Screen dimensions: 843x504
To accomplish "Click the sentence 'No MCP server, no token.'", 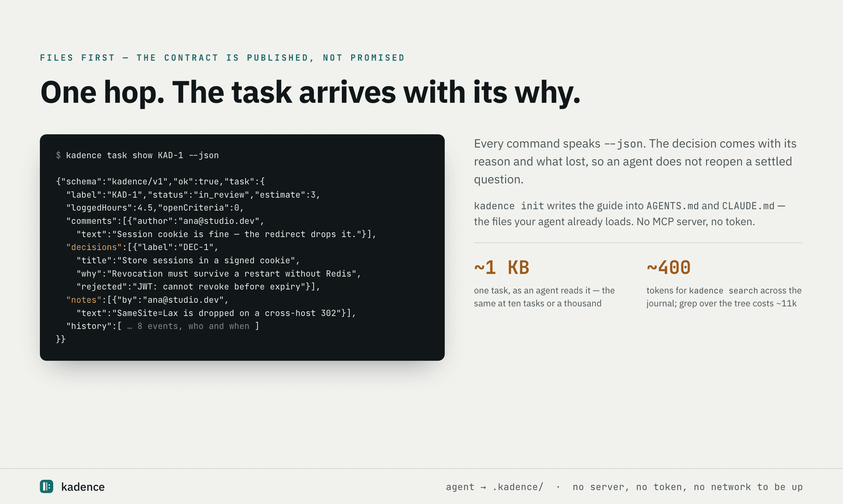I will point(696,222).
